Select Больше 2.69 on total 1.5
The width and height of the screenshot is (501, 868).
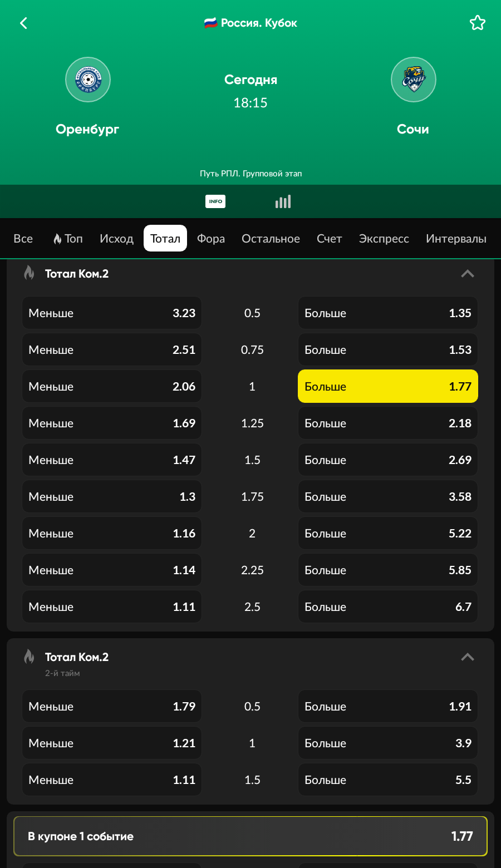[x=387, y=460]
